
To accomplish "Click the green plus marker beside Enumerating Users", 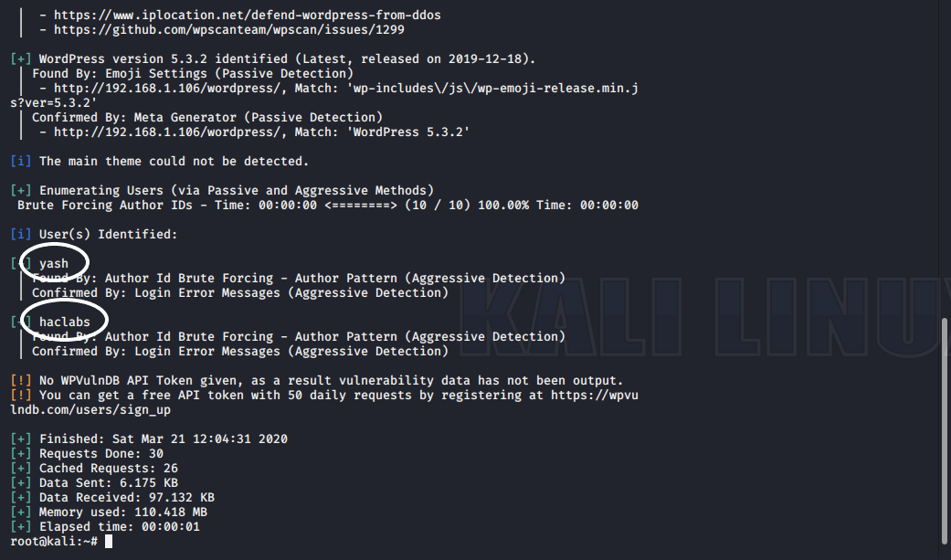I will (x=21, y=191).
